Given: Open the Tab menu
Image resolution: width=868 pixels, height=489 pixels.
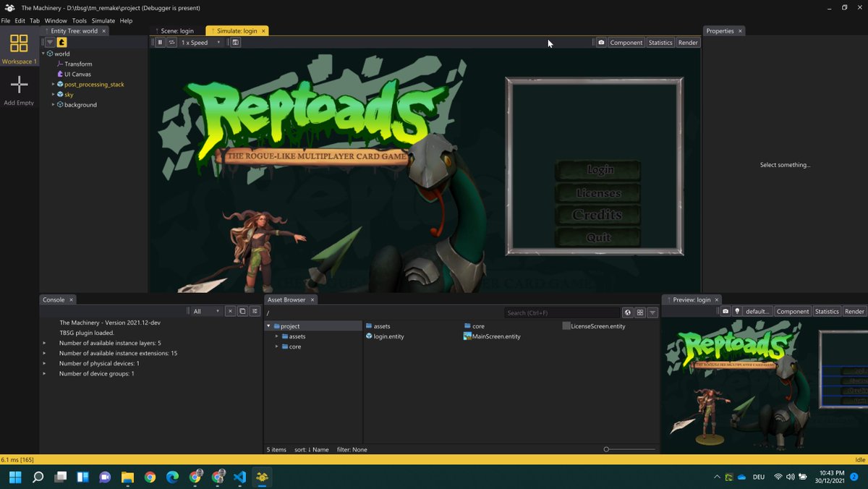Looking at the screenshot, I should pos(35,21).
